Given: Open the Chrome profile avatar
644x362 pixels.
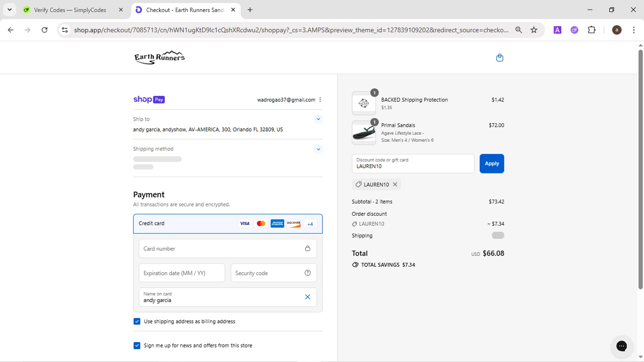Looking at the screenshot, I should click(617, 30).
